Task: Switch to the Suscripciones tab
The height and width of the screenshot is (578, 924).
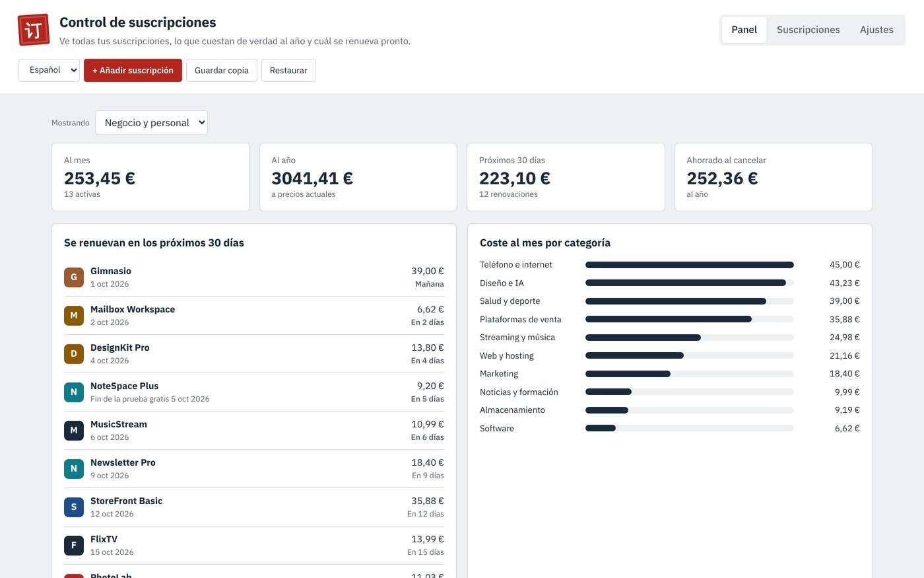Action: (808, 30)
